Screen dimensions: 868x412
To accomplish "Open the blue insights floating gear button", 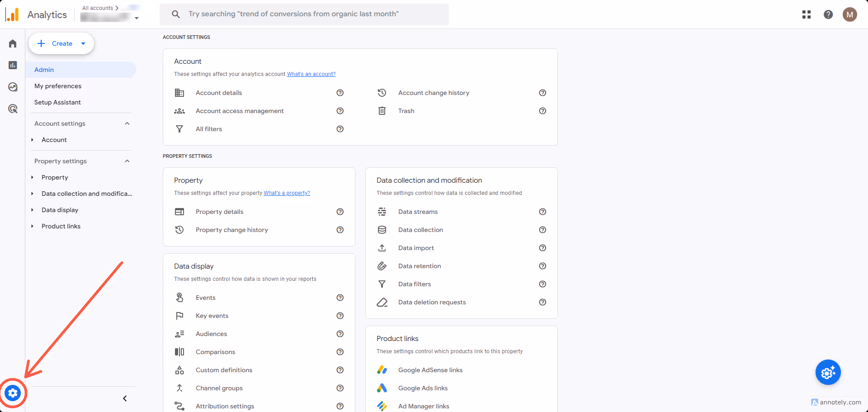I will point(828,372).
